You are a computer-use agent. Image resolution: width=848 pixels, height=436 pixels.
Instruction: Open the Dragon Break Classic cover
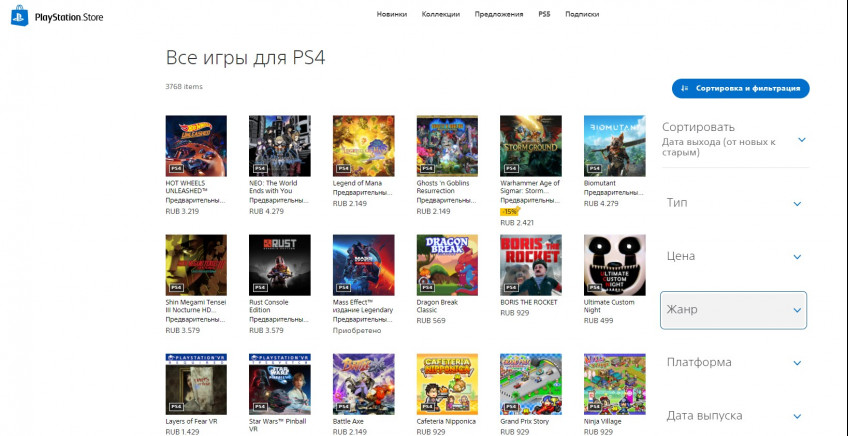(447, 265)
